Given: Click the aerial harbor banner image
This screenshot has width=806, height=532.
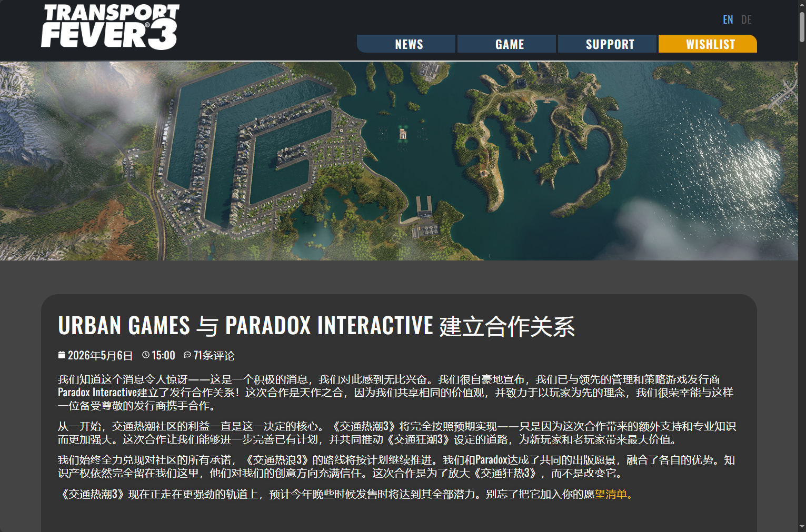Looking at the screenshot, I should [399, 161].
